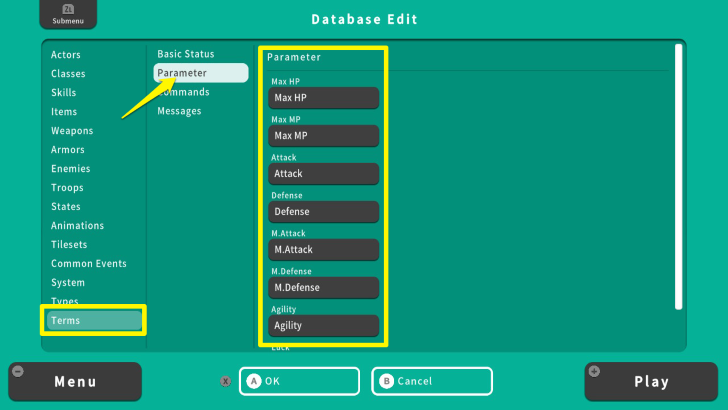The height and width of the screenshot is (410, 728).
Task: Confirm with the OK button
Action: (299, 381)
